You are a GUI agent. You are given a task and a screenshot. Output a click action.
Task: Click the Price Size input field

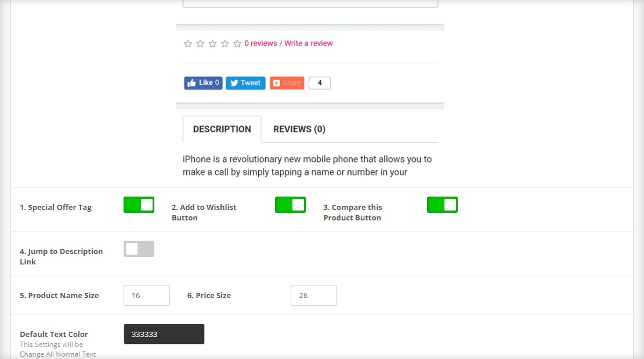pyautogui.click(x=314, y=295)
